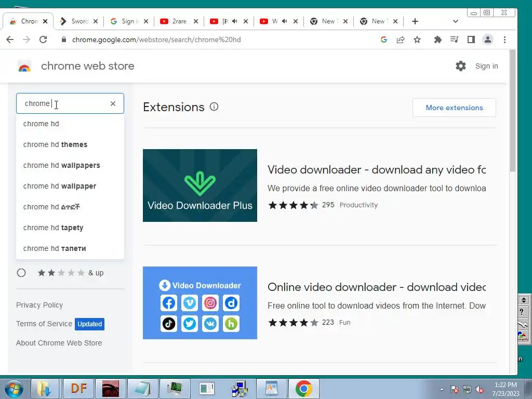Open the Video Downloader Plus thumbnail
This screenshot has height=399, width=532.
[x=200, y=185]
